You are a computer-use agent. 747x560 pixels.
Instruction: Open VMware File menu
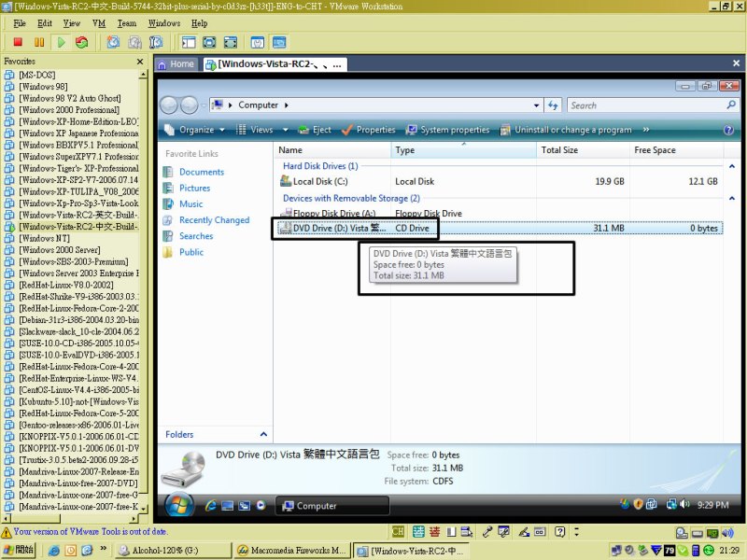20,23
